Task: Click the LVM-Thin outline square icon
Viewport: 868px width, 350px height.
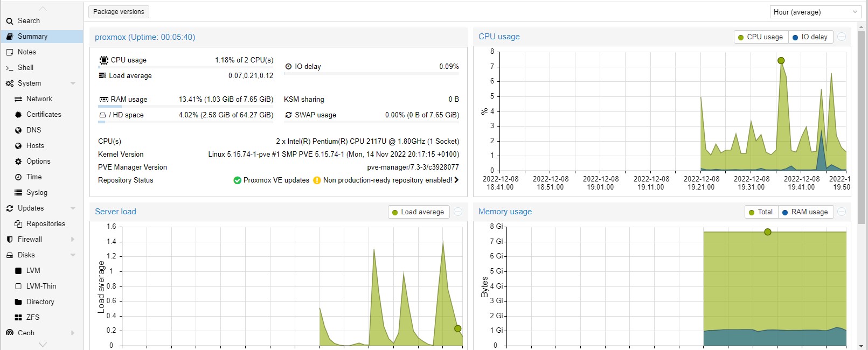Action: [18, 286]
